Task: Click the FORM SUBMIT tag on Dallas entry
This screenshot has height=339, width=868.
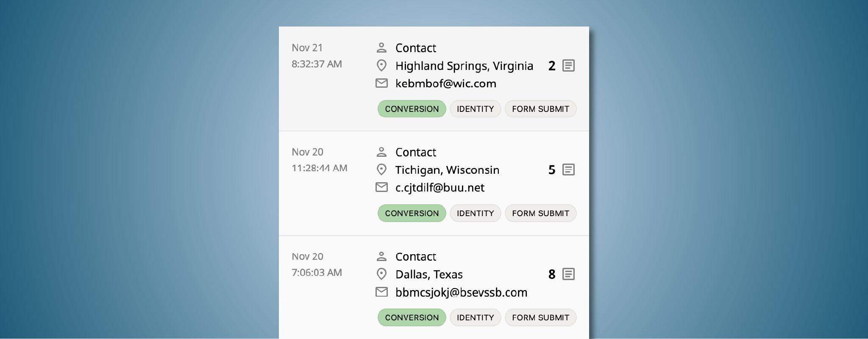Action: 540,317
